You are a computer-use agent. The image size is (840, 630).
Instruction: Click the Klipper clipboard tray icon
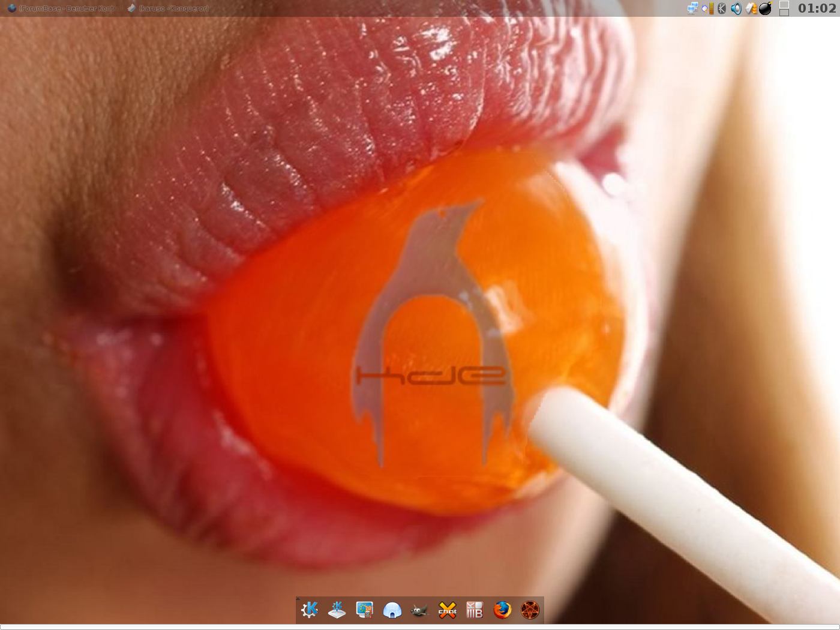pyautogui.click(x=709, y=8)
